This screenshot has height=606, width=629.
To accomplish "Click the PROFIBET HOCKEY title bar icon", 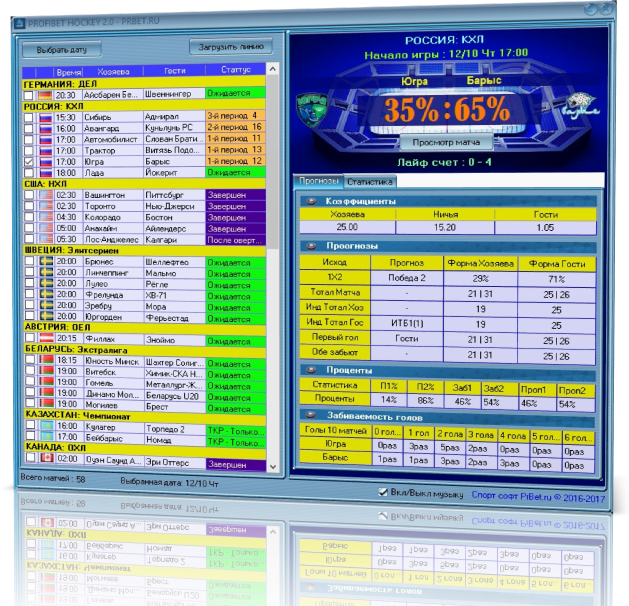I will coord(19,24).
